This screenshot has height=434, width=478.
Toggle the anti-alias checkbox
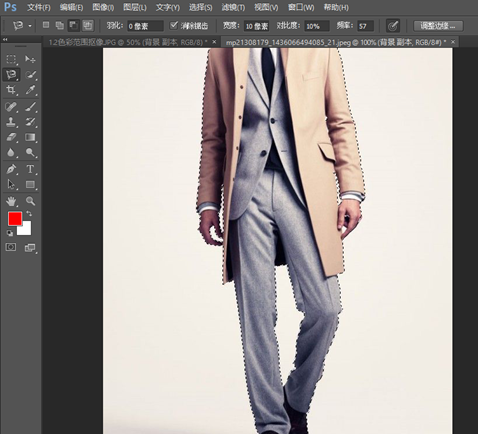click(174, 25)
